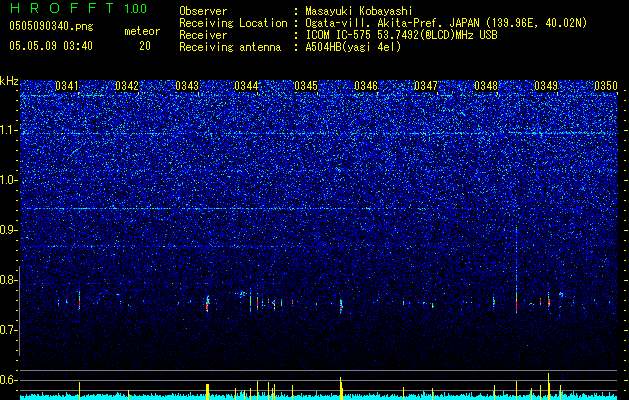Click the meteor count value 20

145,46
